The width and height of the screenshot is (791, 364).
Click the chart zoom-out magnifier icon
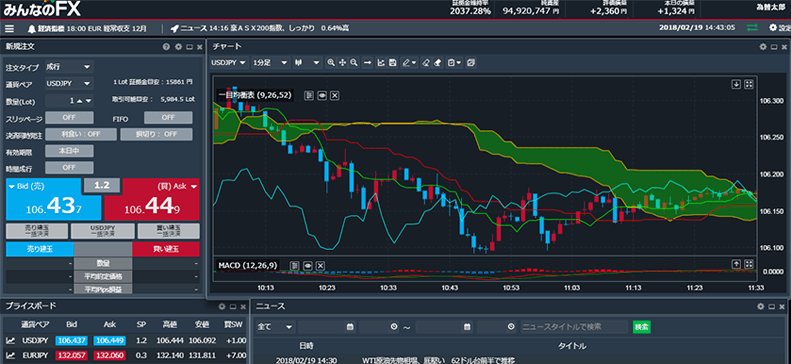click(354, 63)
